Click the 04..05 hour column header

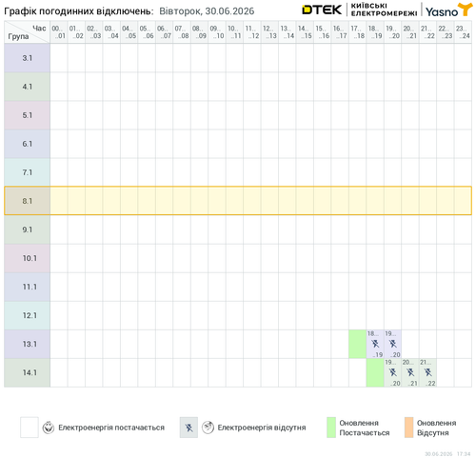pos(129,32)
